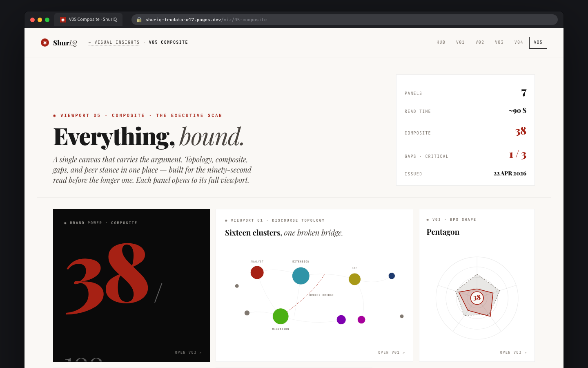Click the ShurIQ red target logo icon

coord(45,43)
